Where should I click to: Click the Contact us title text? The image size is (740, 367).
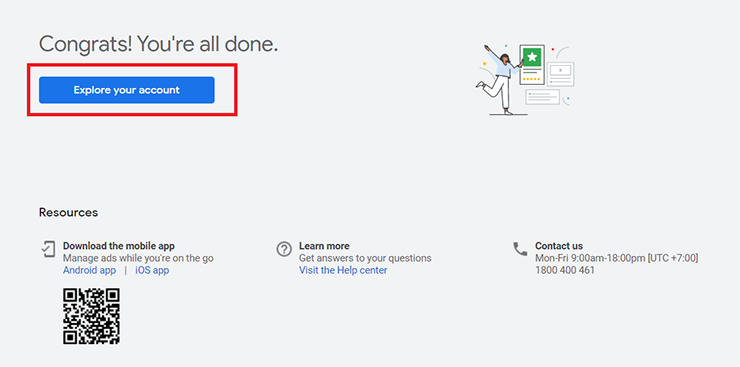558,246
